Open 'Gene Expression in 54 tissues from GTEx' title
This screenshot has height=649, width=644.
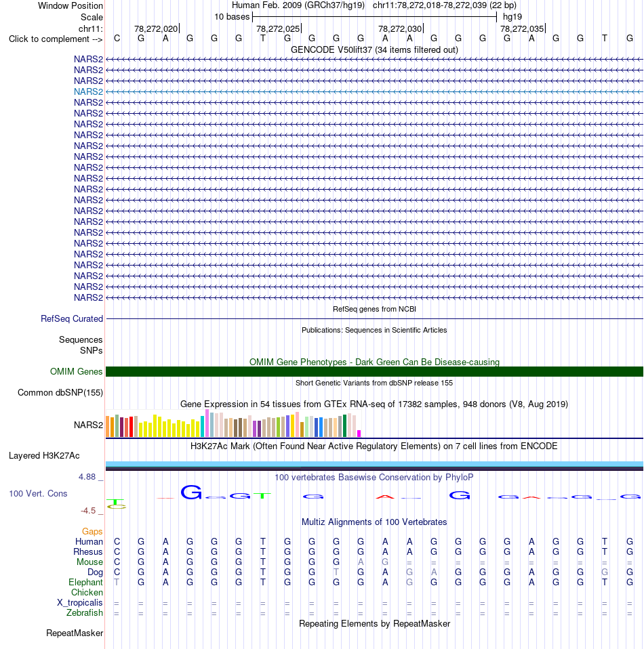374,404
